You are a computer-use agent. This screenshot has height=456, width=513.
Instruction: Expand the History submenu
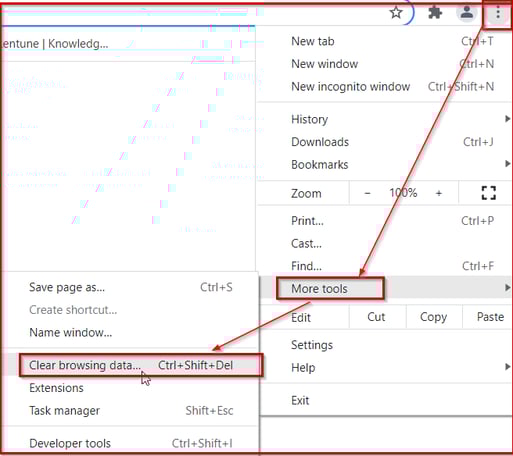(384, 119)
